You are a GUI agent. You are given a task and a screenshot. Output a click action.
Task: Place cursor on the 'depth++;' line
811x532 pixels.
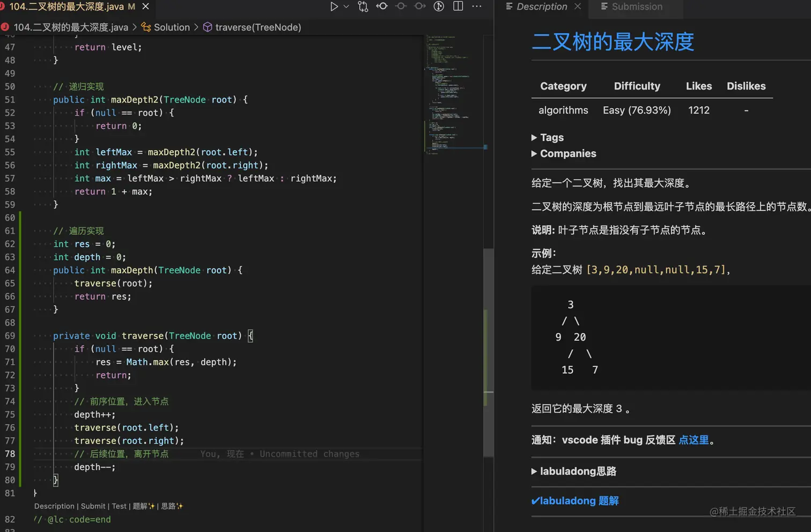tap(95, 415)
